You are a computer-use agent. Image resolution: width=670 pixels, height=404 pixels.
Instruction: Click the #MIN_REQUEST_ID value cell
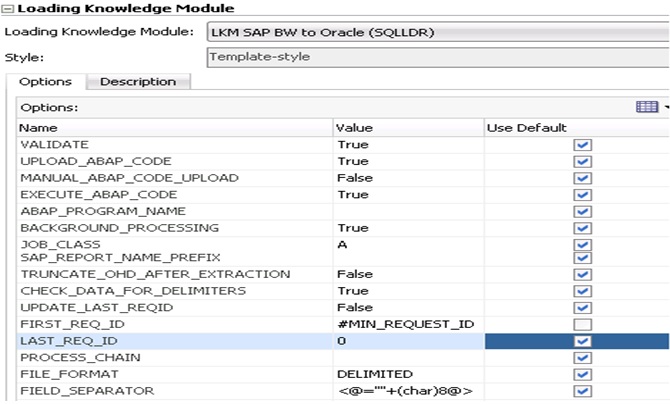[408, 324]
